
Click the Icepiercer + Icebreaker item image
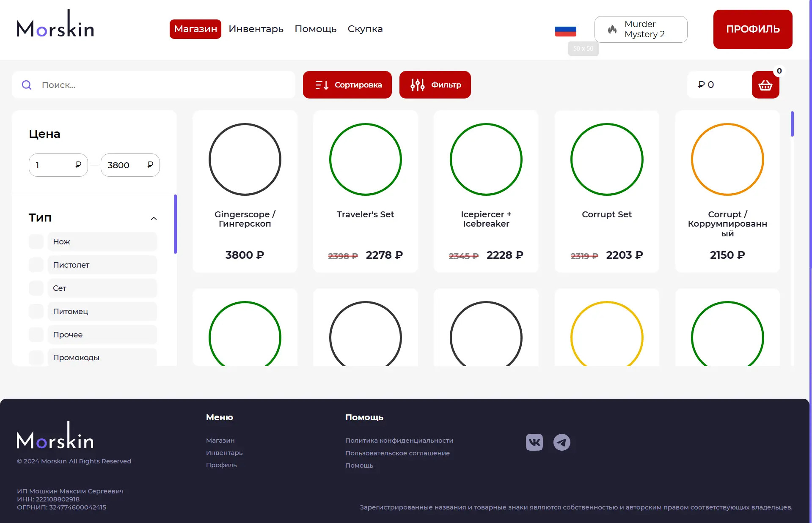point(486,159)
